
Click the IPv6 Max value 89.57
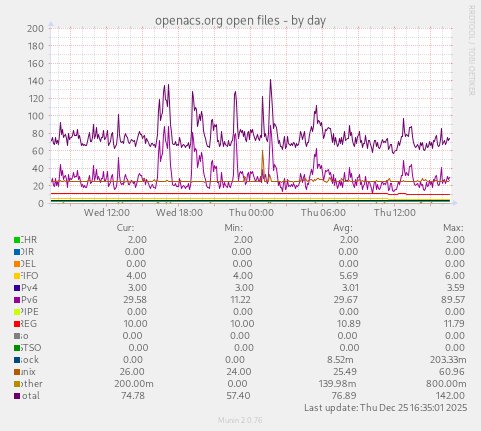(453, 300)
